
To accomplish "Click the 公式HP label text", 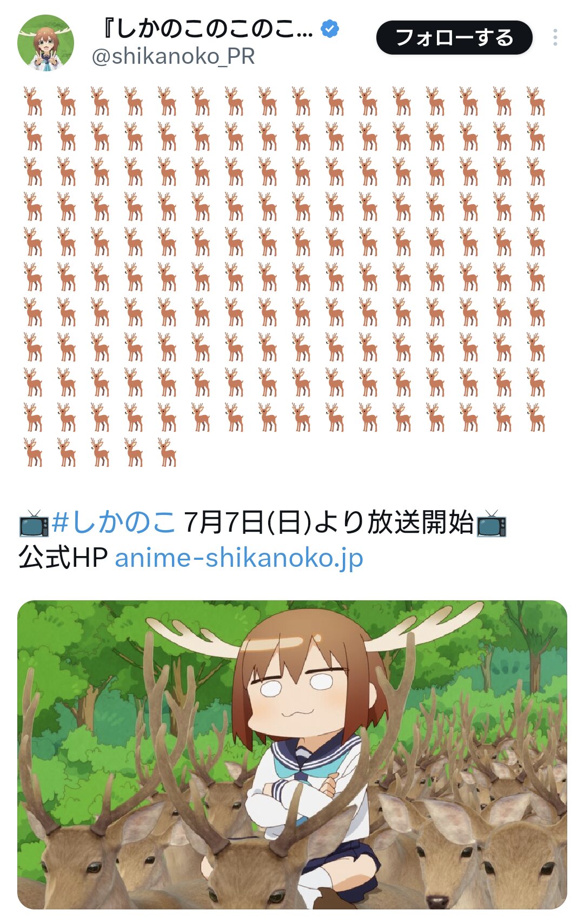I will pos(63,558).
